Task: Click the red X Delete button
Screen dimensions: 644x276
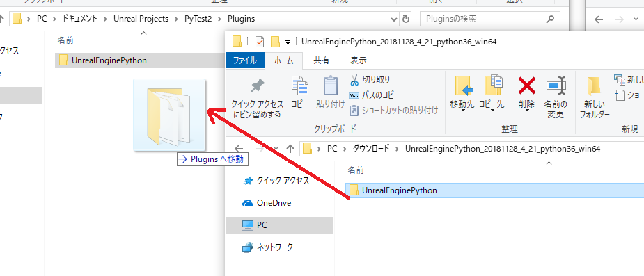Action: click(x=526, y=86)
